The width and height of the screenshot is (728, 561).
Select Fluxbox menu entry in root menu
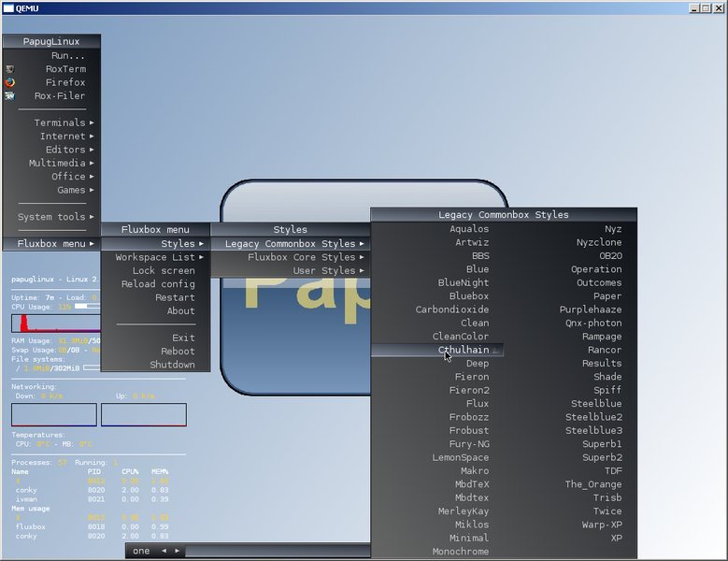coord(51,244)
